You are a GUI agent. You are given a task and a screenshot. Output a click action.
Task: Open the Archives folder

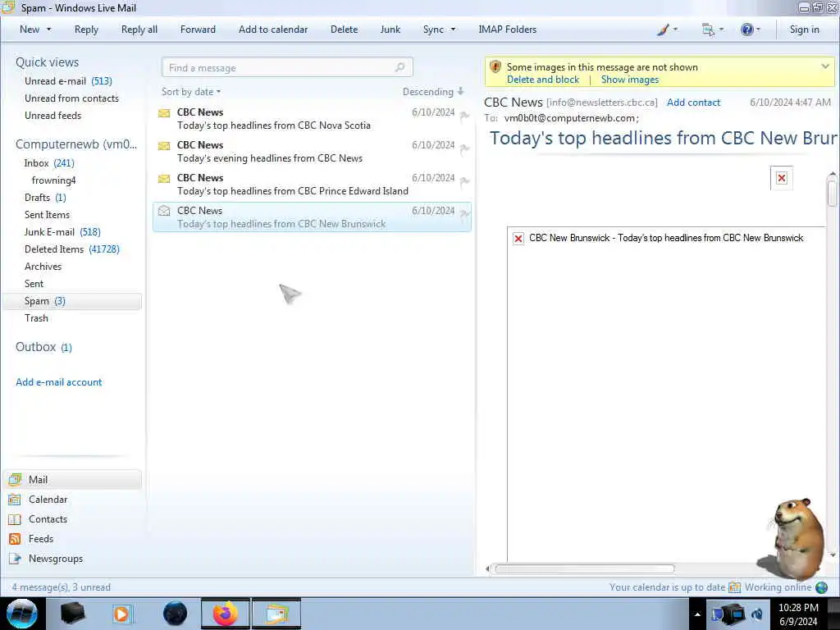coord(43,267)
